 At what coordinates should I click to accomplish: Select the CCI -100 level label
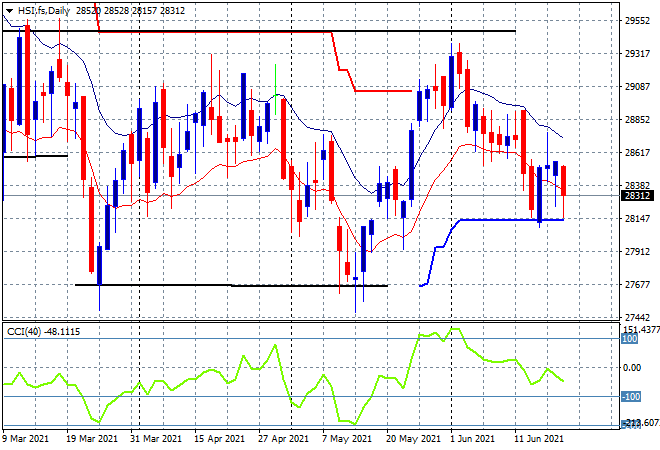[x=631, y=397]
